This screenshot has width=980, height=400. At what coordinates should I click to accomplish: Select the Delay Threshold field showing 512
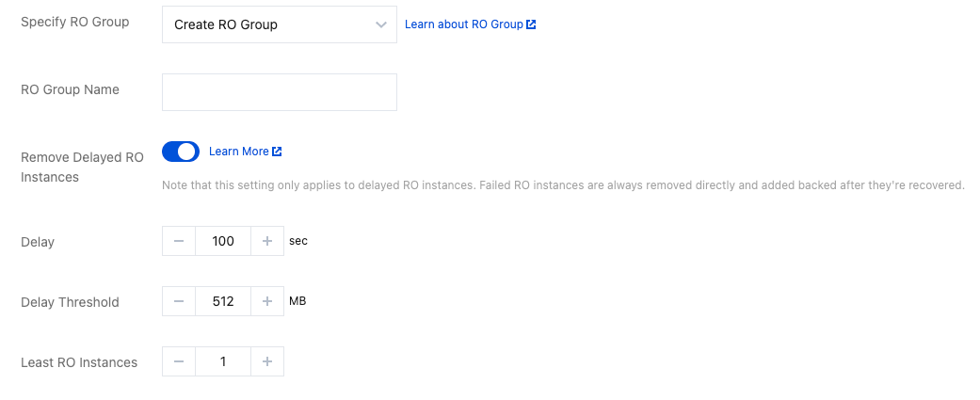223,302
